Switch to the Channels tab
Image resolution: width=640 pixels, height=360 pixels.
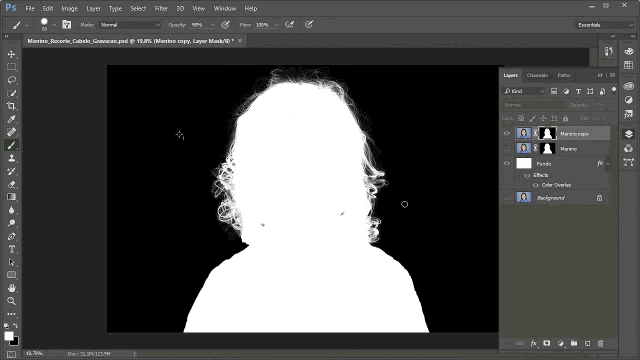pos(537,75)
